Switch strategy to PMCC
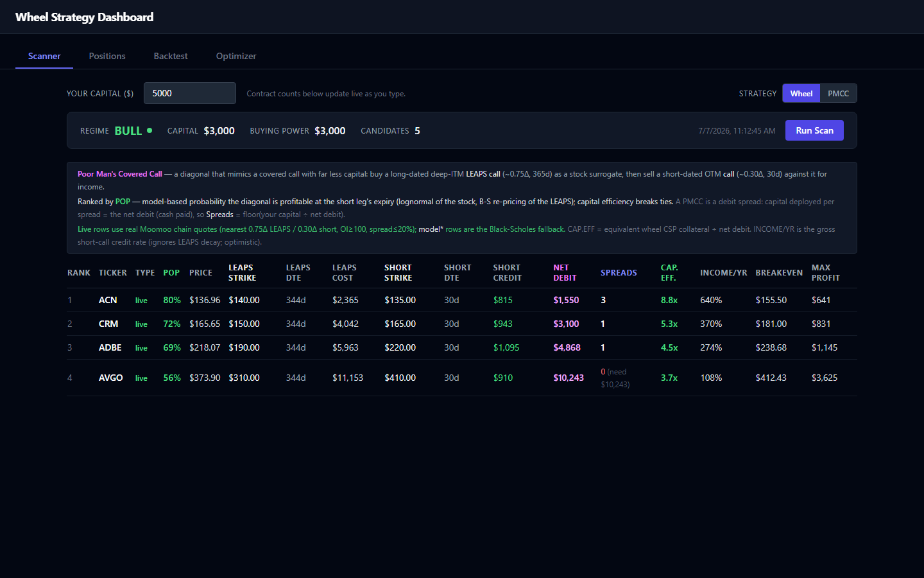This screenshot has height=578, width=924. [838, 93]
